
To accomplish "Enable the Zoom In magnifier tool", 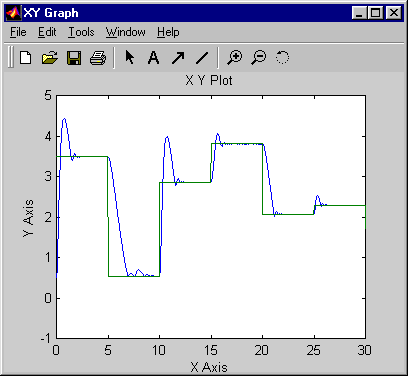I will click(x=235, y=58).
